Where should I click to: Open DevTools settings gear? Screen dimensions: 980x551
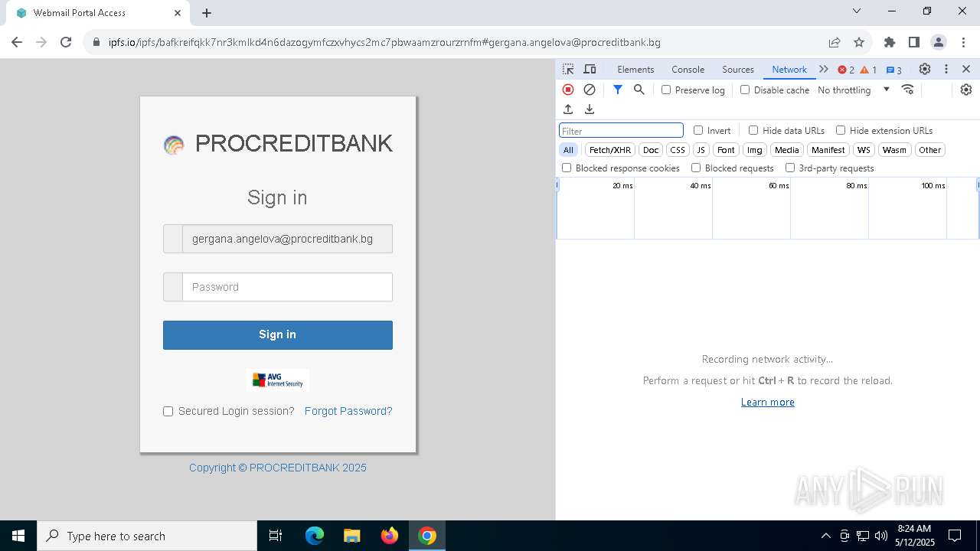coord(925,69)
